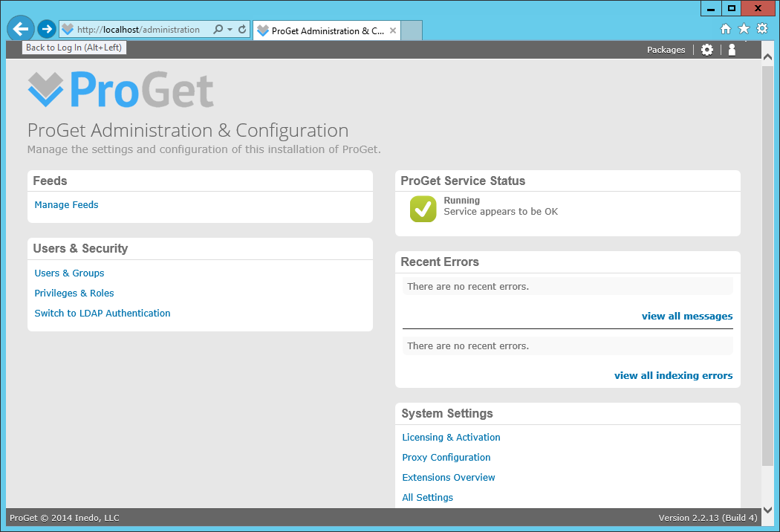780x532 pixels.
Task: Click the administration gear icon in header
Action: coord(707,50)
